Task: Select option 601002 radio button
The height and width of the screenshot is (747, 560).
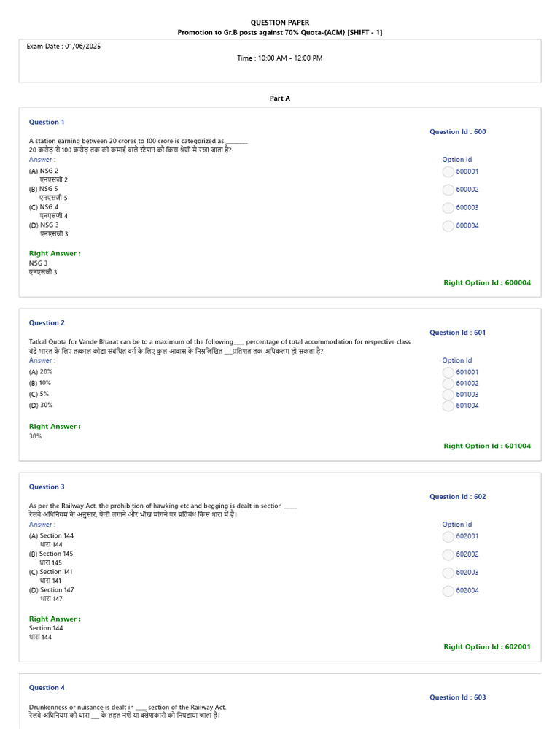Action: tap(448, 384)
